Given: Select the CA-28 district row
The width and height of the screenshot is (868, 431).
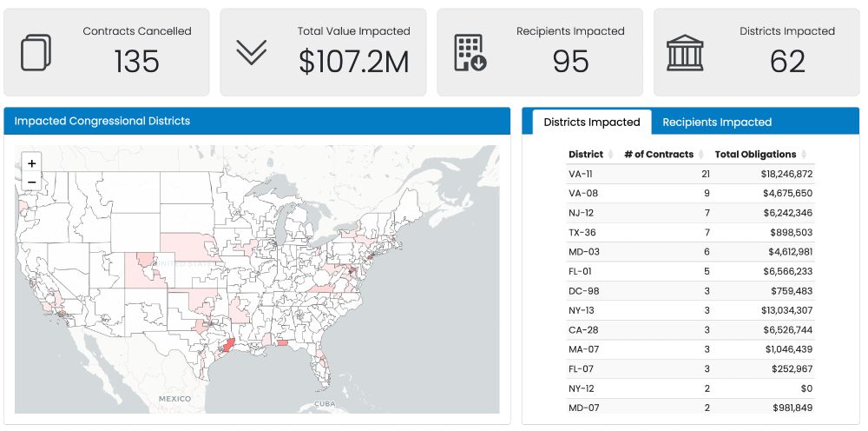Looking at the screenshot, I should tap(690, 330).
